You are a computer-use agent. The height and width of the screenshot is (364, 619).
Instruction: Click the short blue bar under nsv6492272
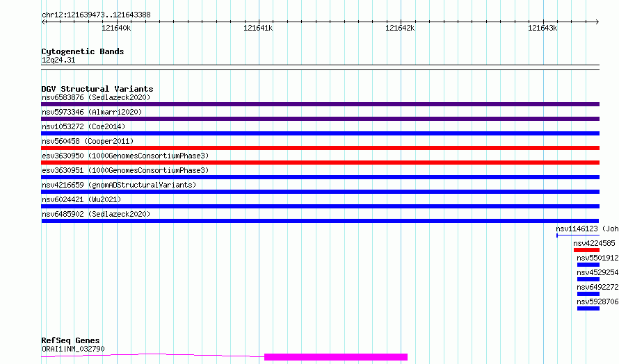[x=588, y=294]
